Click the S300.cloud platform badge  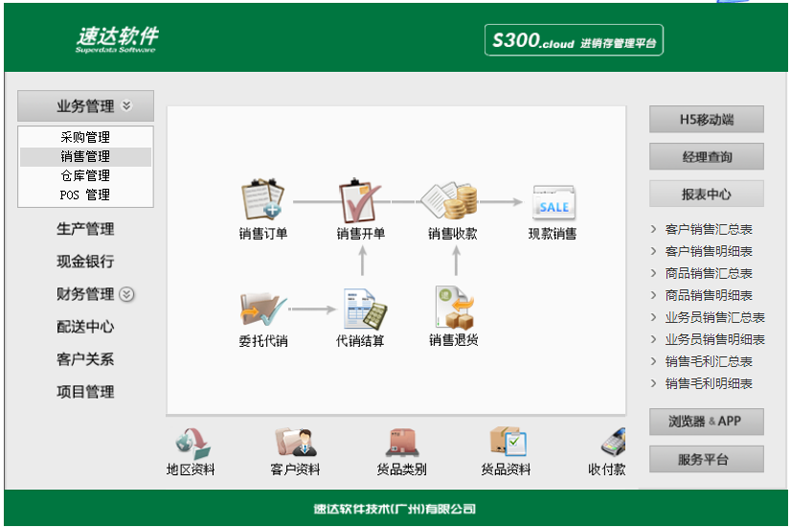tap(574, 40)
